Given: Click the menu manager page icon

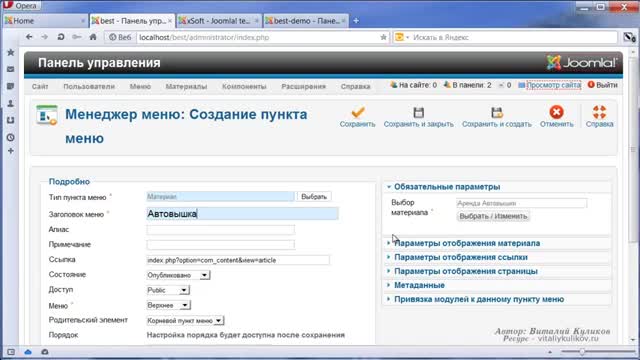Looking at the screenshot, I should [47, 115].
